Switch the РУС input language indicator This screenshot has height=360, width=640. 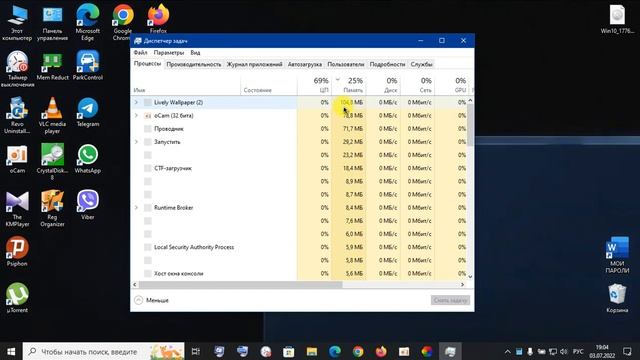[578, 351]
